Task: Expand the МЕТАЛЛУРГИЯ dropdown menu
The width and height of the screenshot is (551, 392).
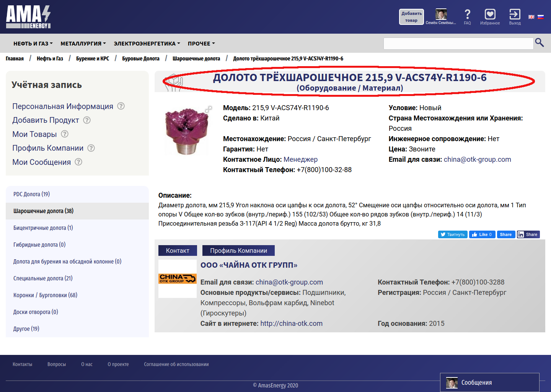Action: point(83,44)
